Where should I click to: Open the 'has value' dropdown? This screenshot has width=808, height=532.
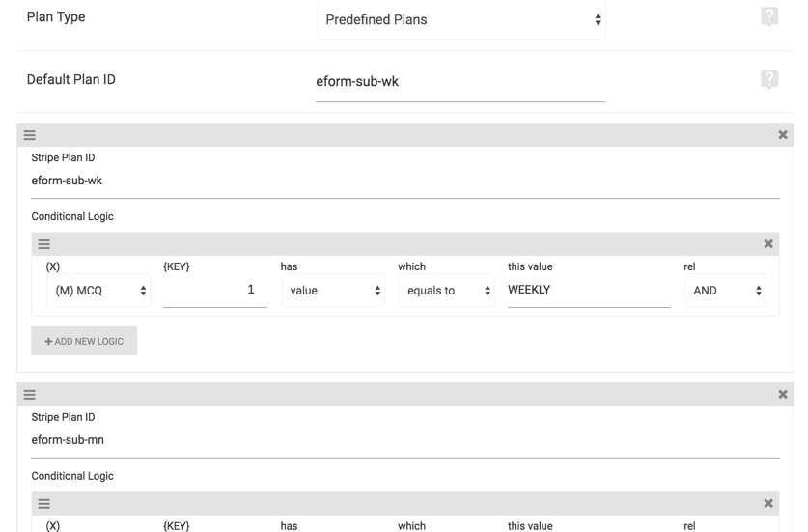333,291
